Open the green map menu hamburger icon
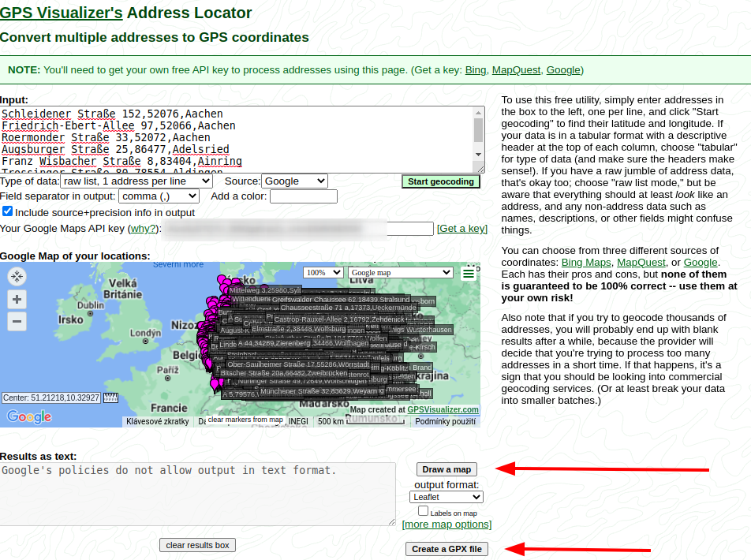The image size is (751, 560). click(469, 274)
